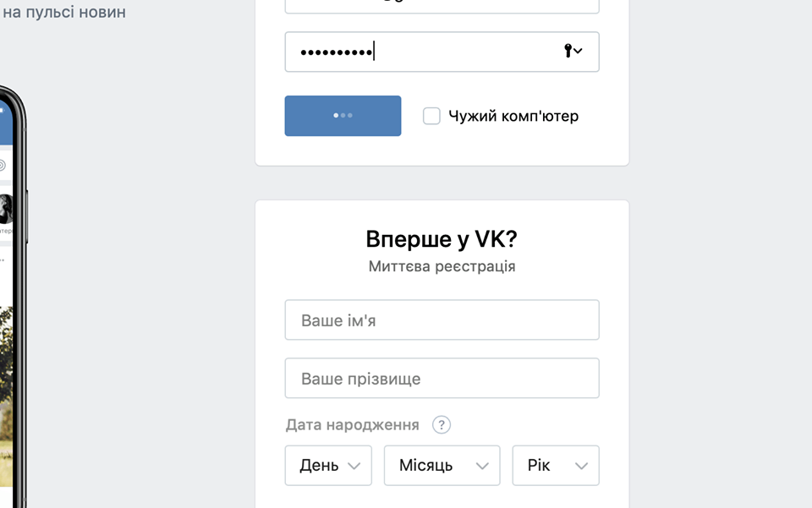
Task: Open the question mark help near Дата народження
Action: [442, 425]
